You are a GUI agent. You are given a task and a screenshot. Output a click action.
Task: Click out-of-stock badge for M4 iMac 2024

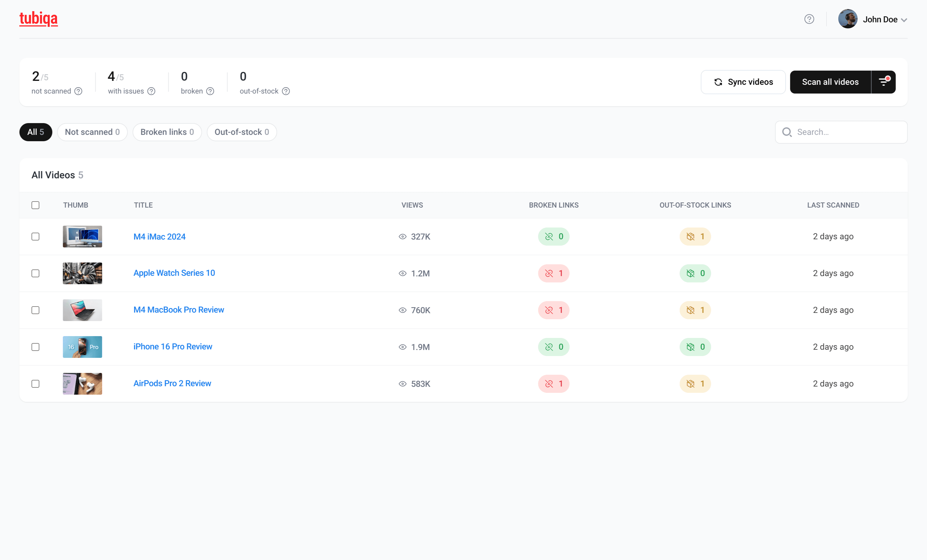(695, 237)
